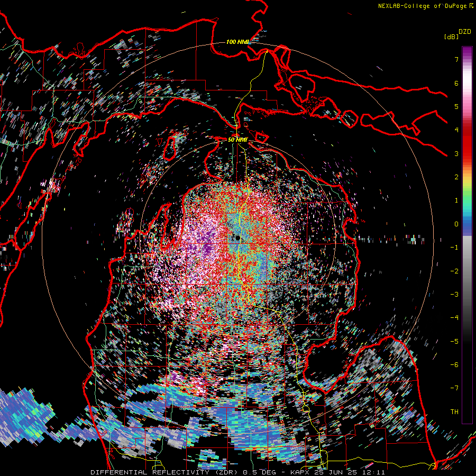Click the 25 JUN 25 date text
This screenshot has height=476, width=476.
pyautogui.click(x=335, y=472)
